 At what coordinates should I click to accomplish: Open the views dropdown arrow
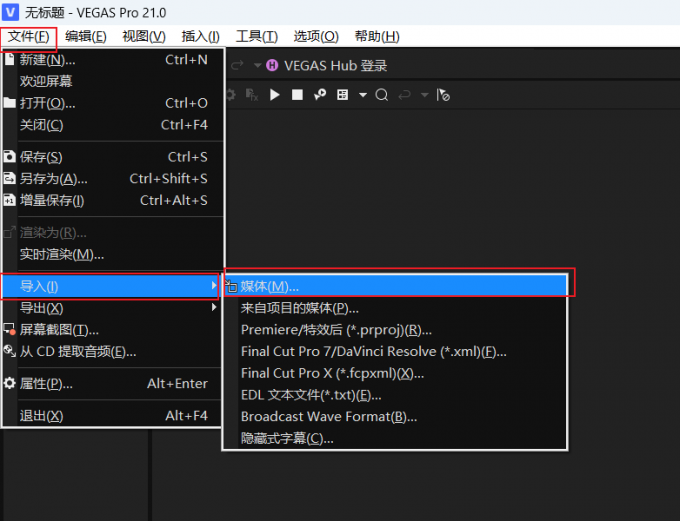pos(363,95)
